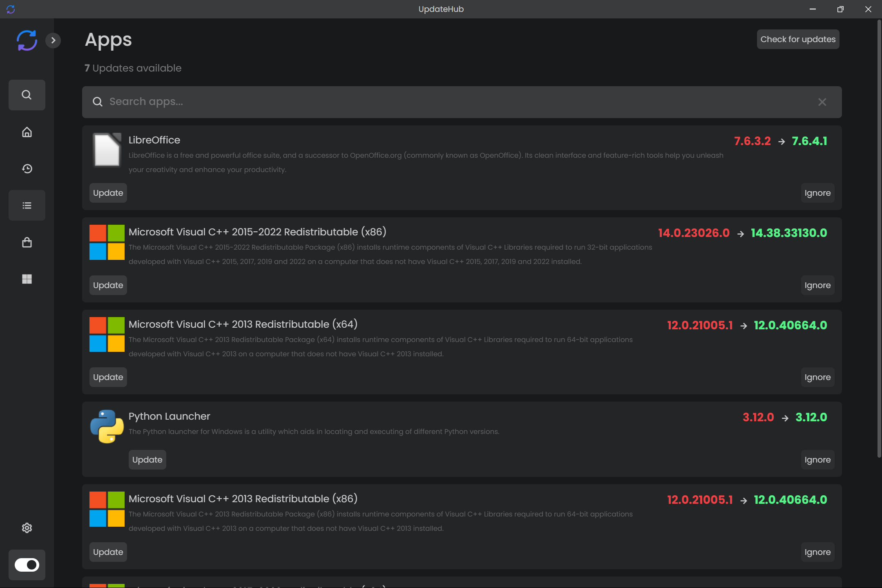Toggle the dark mode switch
The height and width of the screenshot is (588, 882).
point(27,565)
